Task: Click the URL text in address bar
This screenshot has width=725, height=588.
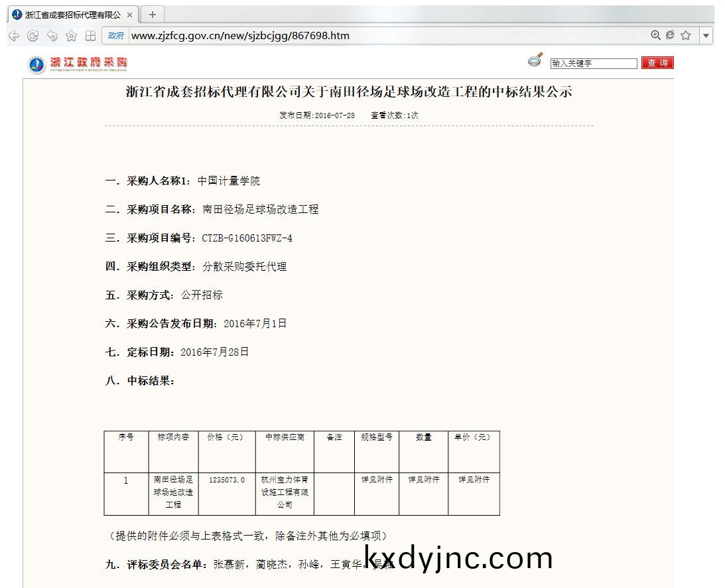Action: pyautogui.click(x=240, y=36)
